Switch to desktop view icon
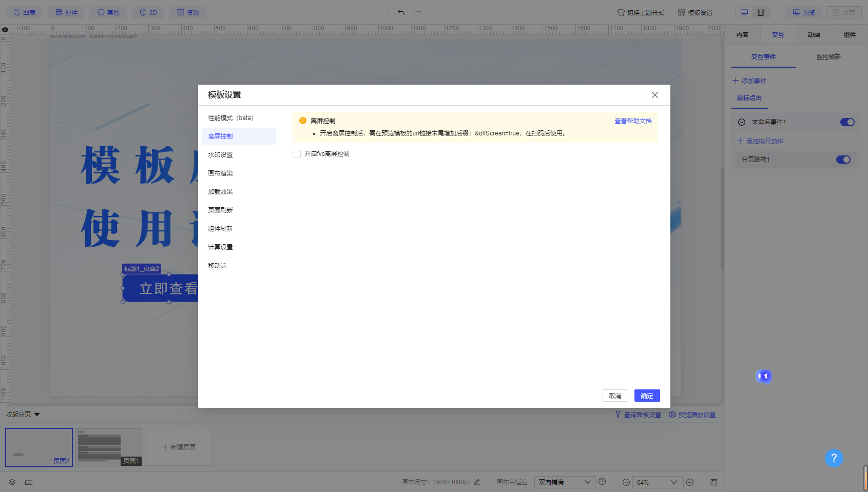The height and width of the screenshot is (492, 868). tap(744, 12)
